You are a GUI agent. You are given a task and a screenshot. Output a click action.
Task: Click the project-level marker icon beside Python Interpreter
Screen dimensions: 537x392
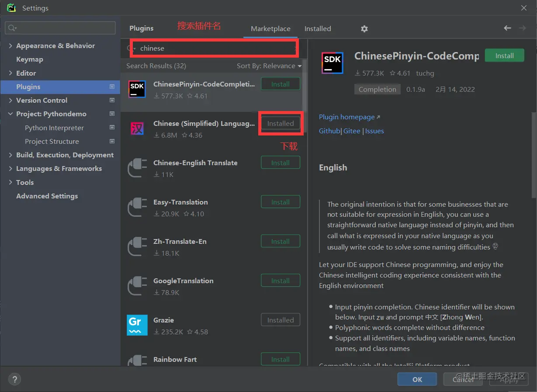click(112, 128)
